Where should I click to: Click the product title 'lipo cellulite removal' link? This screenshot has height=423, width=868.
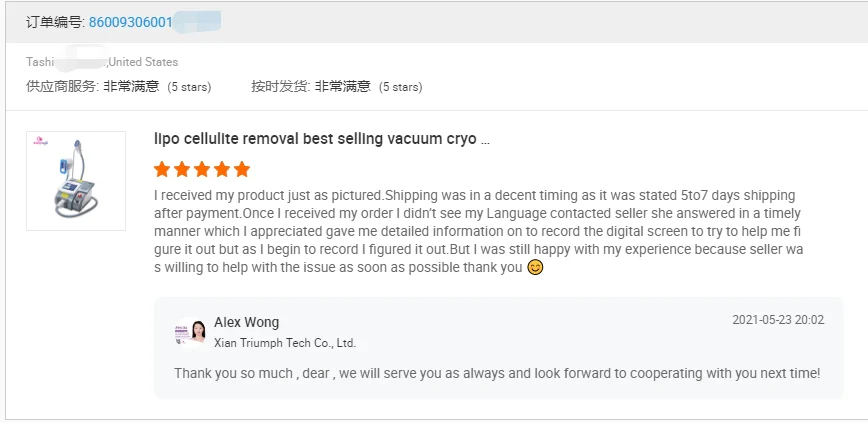point(322,139)
